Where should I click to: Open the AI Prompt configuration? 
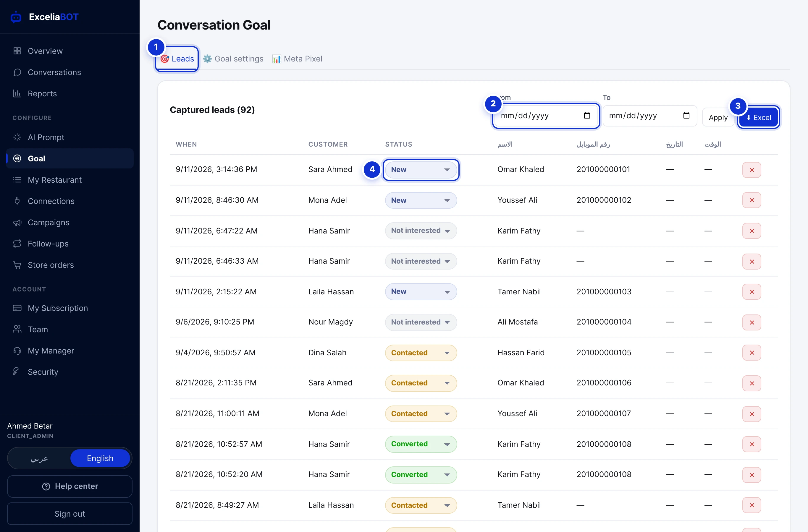point(70,137)
